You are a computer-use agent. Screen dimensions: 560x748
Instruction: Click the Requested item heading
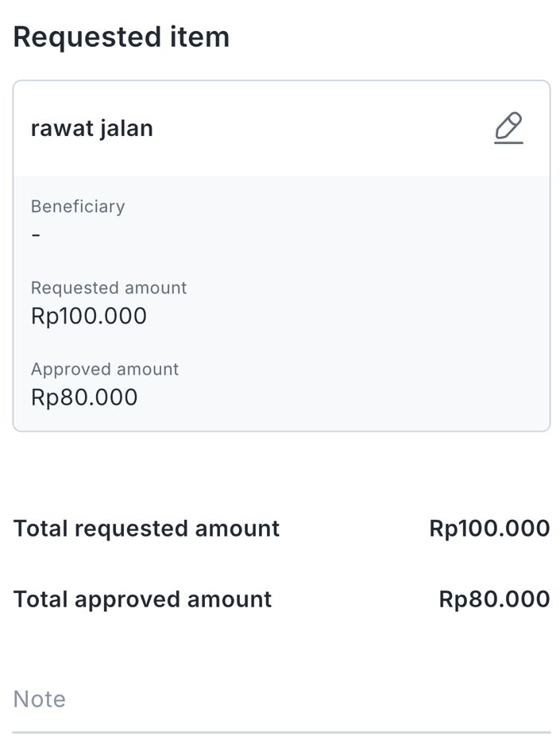pyautogui.click(x=122, y=37)
